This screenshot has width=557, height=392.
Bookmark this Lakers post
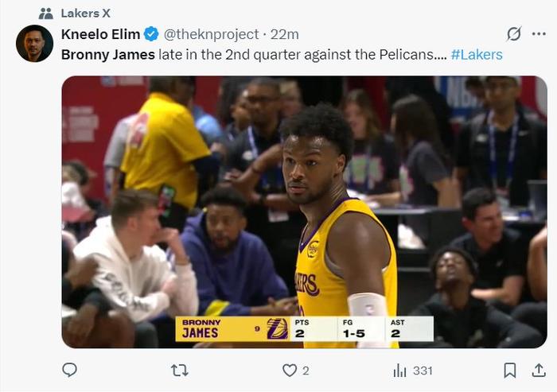(x=510, y=370)
